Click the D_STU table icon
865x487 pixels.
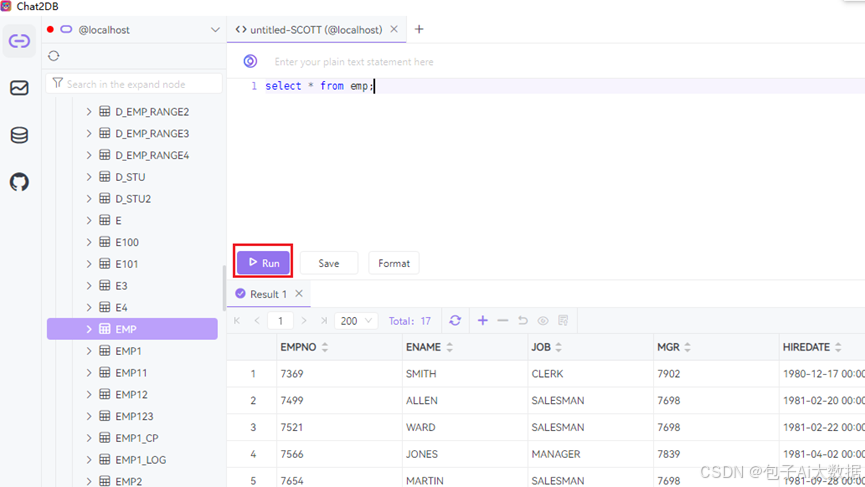tap(105, 176)
